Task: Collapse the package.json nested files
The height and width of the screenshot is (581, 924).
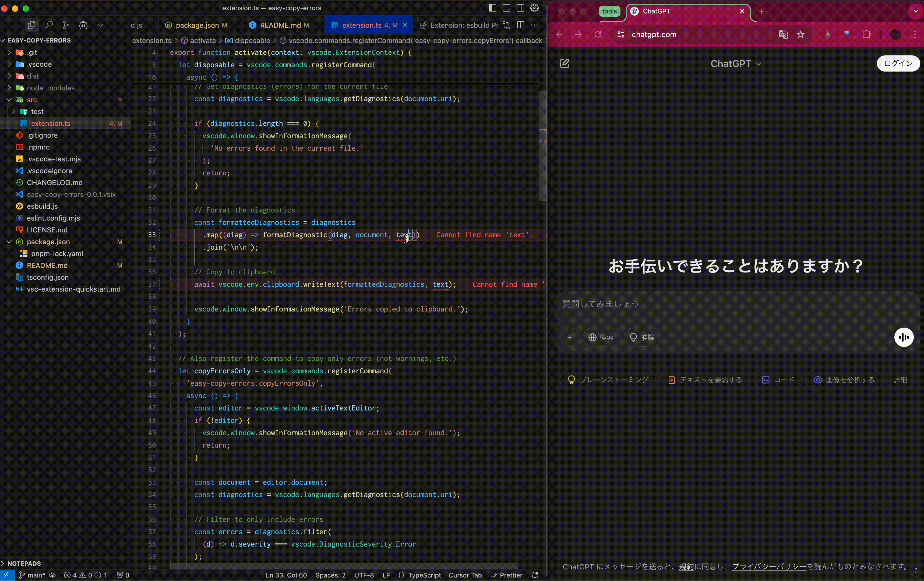Action: [x=9, y=242]
